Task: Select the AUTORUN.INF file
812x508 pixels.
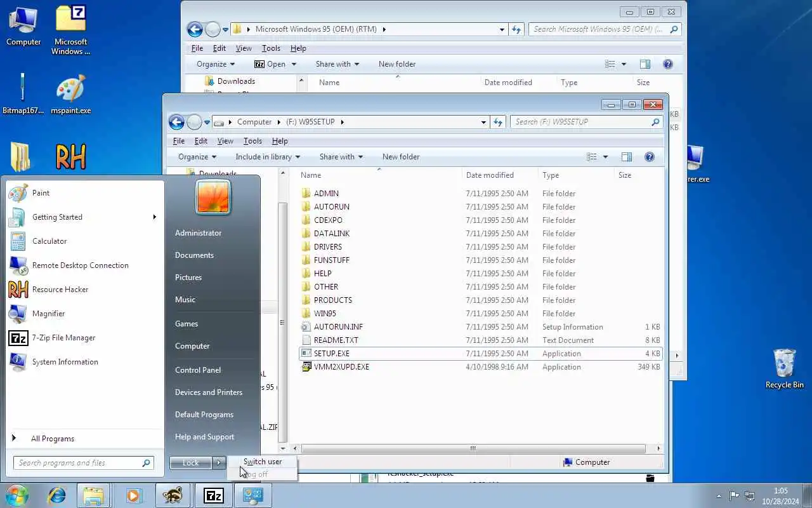Action: [481, 327]
